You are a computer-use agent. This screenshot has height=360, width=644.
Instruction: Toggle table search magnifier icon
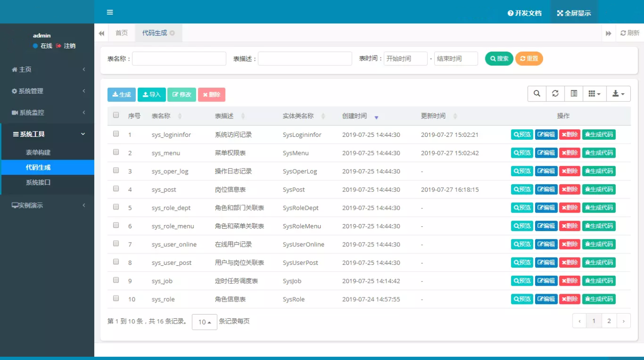[x=537, y=94]
